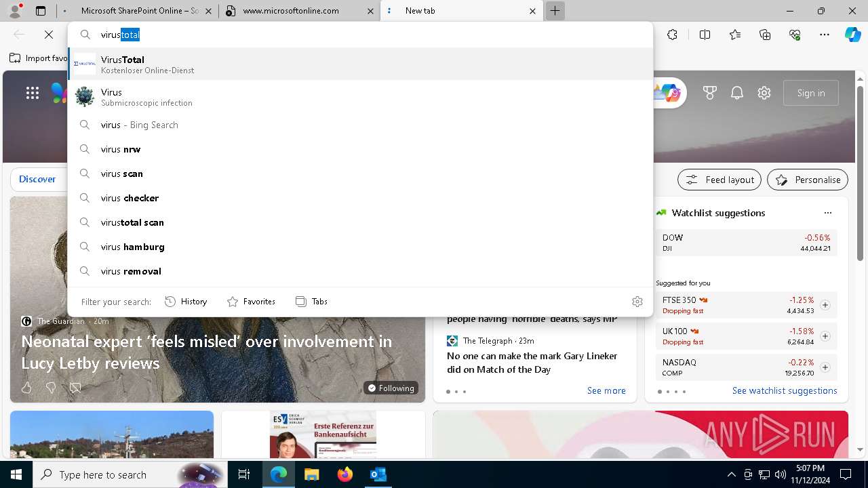This screenshot has height=488, width=868.
Task: Click the page vertical scrollbar
Action: click(860, 174)
